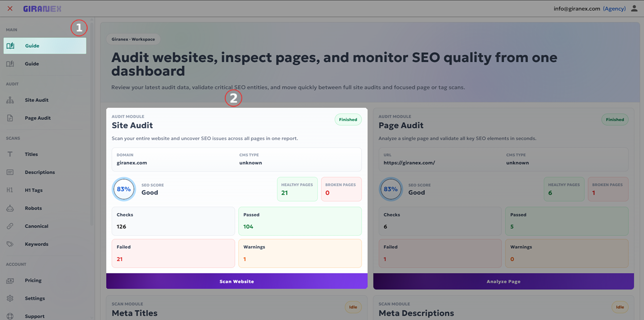Click the Warnings 0 tile
This screenshot has width=644, height=320.
567,253
